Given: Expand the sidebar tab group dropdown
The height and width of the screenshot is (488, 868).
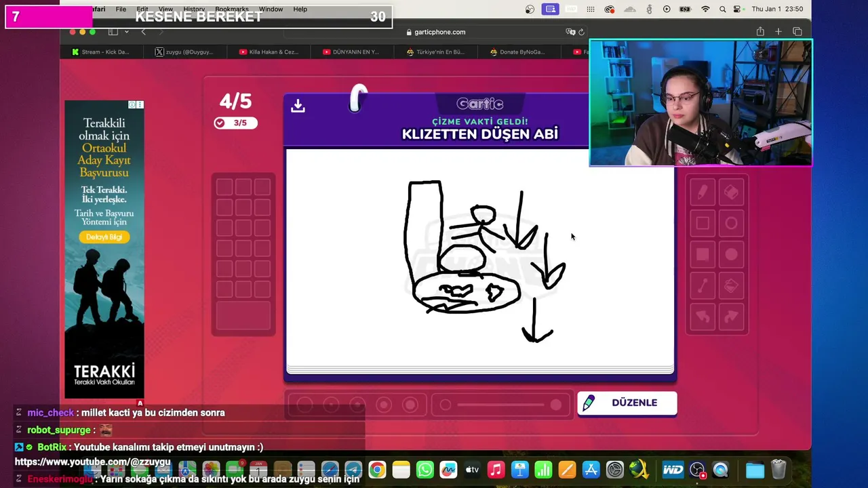Looking at the screenshot, I should click(126, 32).
